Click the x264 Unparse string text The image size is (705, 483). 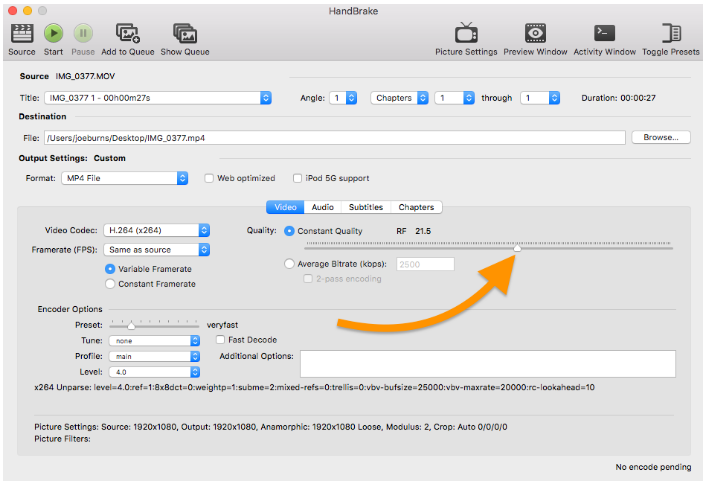pyautogui.click(x=314, y=387)
